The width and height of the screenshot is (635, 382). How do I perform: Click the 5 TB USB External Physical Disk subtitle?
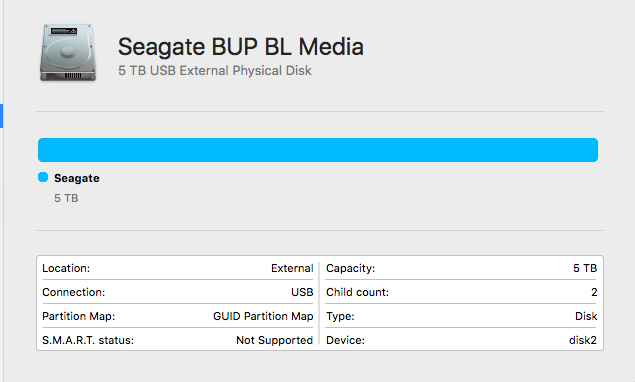[215, 70]
